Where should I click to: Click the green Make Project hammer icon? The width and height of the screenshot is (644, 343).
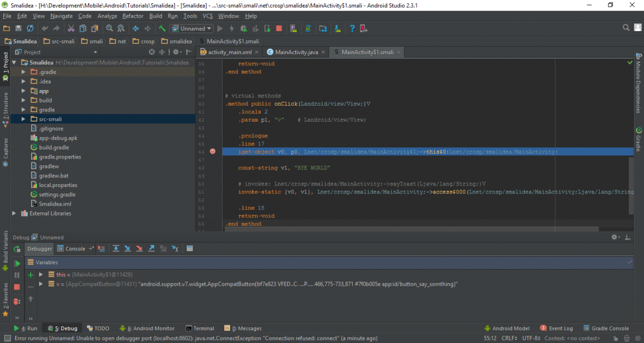(x=163, y=28)
